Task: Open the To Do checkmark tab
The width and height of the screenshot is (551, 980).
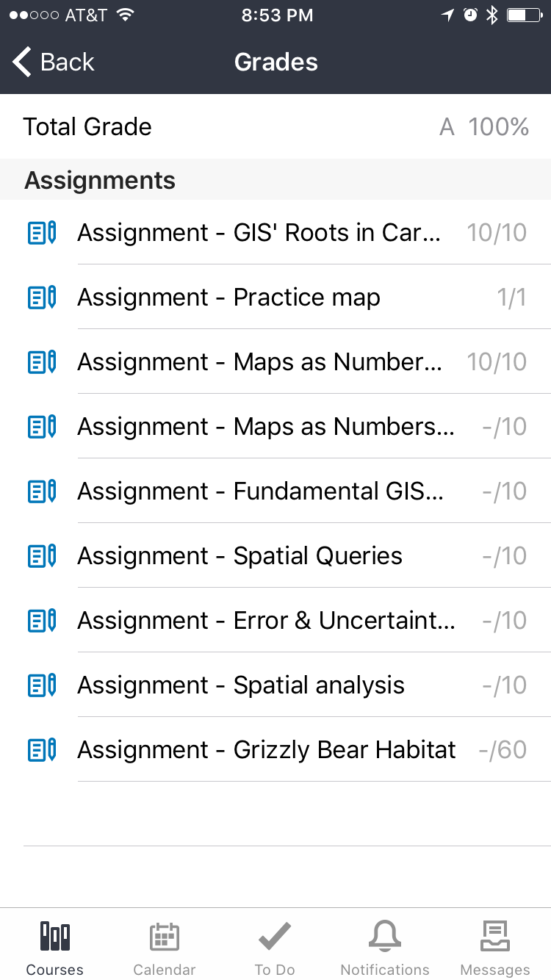Action: [x=275, y=937]
